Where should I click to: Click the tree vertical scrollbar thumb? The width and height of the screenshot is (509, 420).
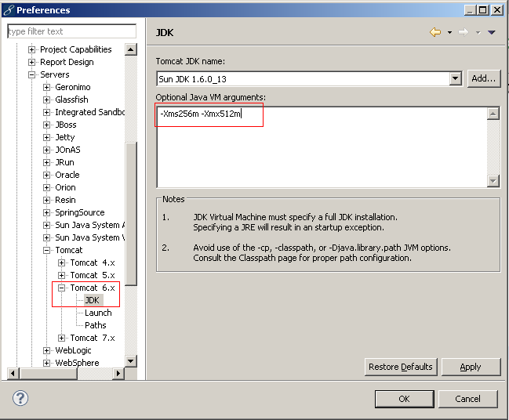pos(131,214)
